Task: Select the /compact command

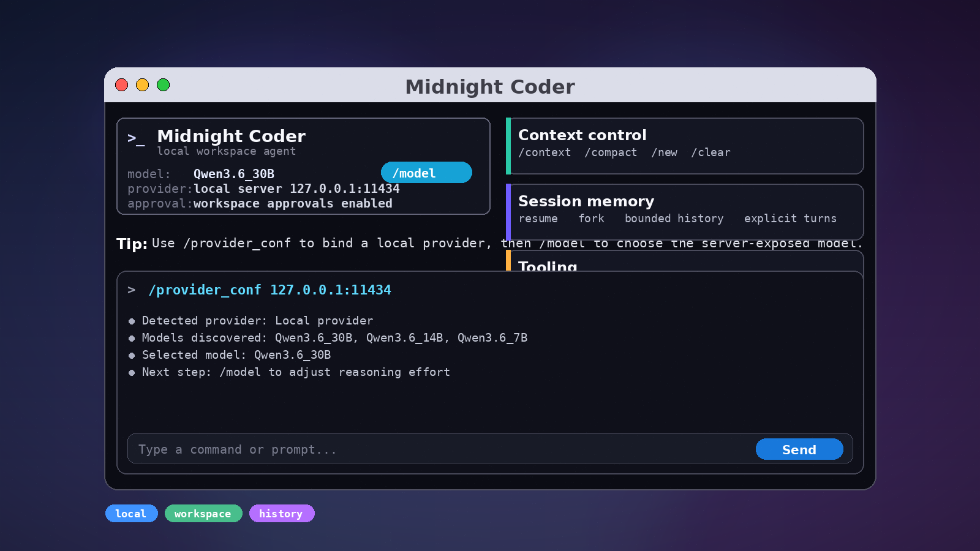Action: [x=611, y=152]
